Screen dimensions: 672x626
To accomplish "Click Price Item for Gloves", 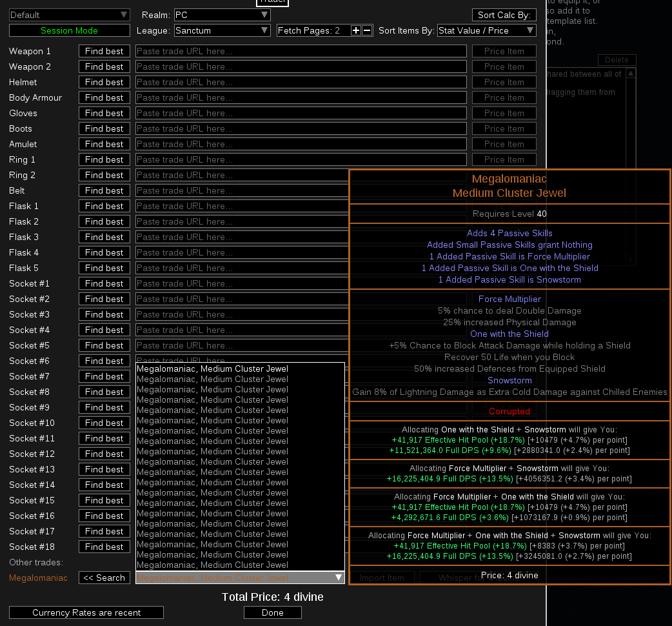I will [x=504, y=113].
